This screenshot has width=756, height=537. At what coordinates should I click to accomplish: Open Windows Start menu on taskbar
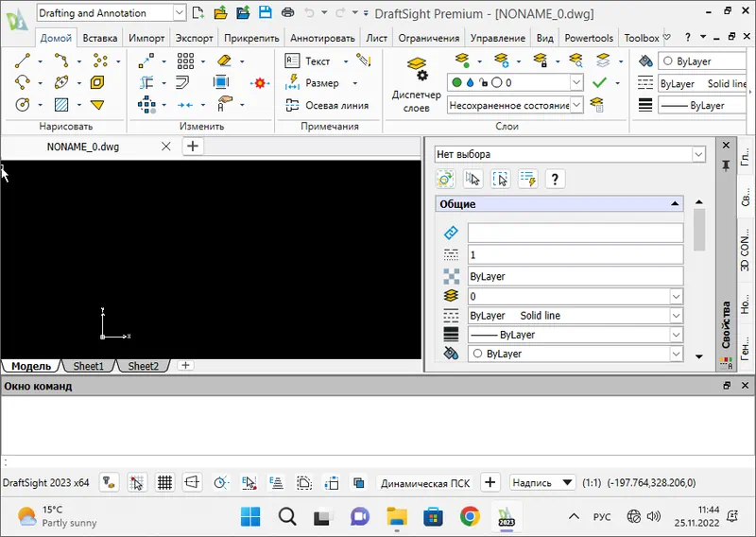[250, 517]
